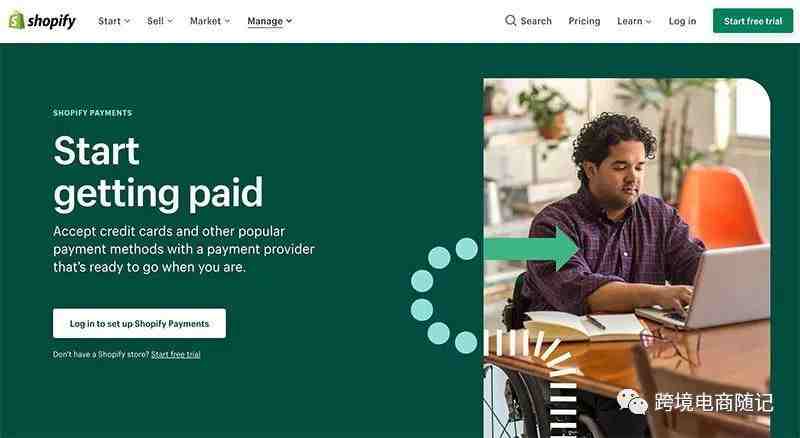
Task: Click the Start getting paid headline
Action: click(x=158, y=173)
